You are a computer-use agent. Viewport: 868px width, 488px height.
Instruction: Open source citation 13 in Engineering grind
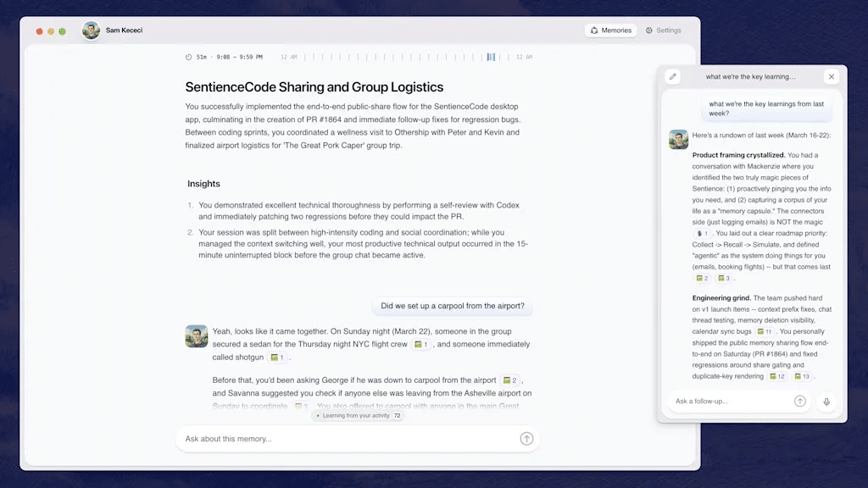[801, 376]
